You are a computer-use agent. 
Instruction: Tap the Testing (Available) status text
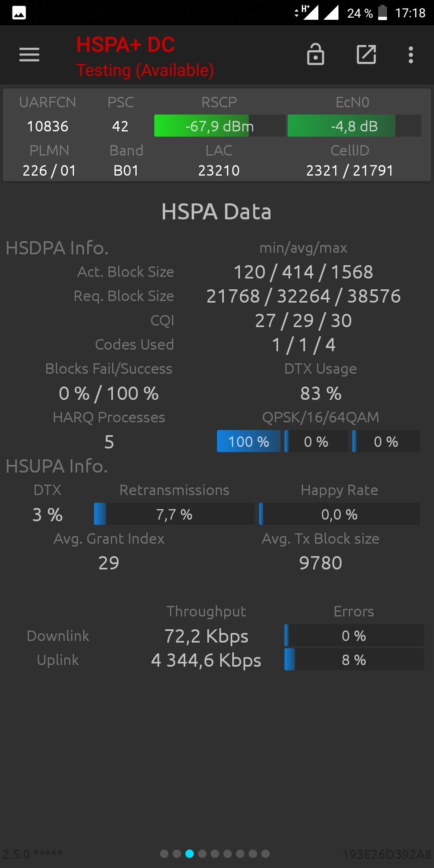pyautogui.click(x=145, y=70)
